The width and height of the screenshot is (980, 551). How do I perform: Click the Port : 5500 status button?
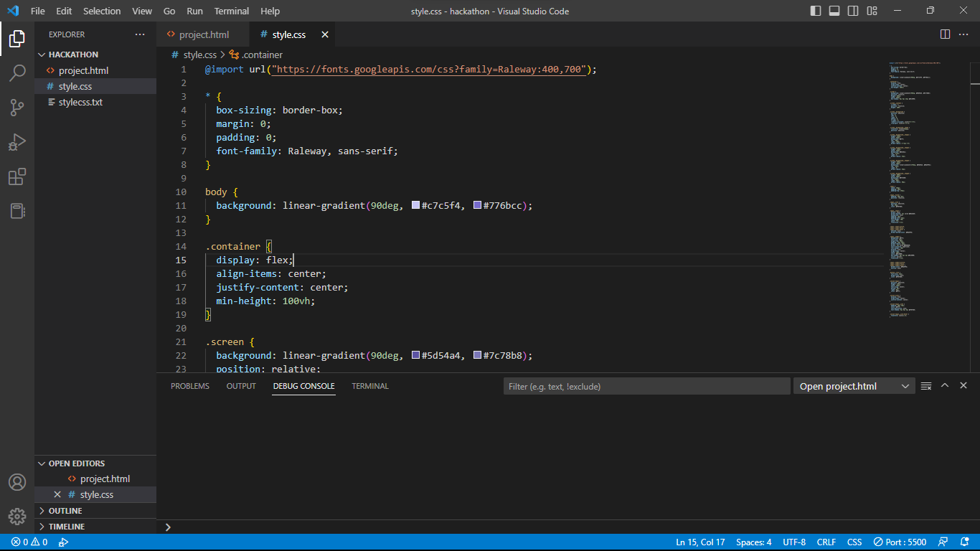pos(900,542)
